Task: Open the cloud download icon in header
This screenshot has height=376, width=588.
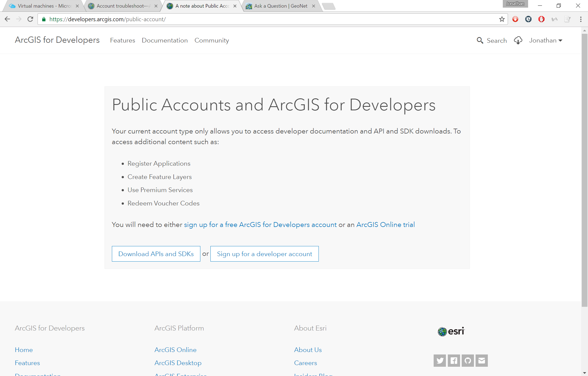Action: [518, 40]
